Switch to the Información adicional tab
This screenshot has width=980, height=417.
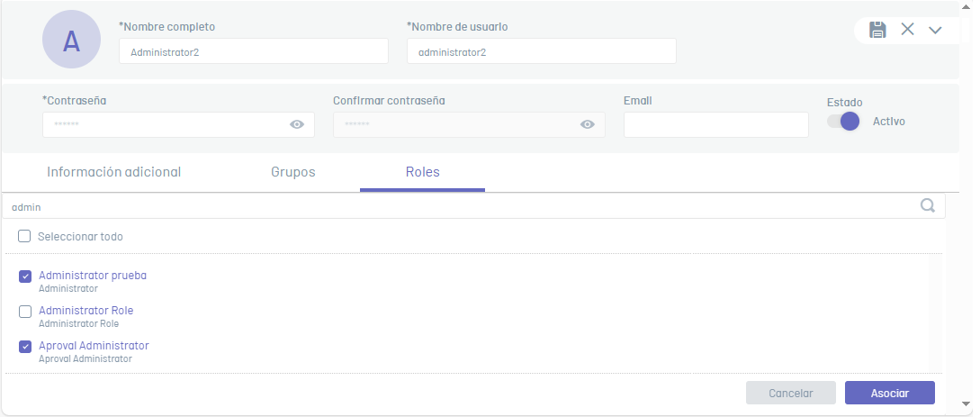113,172
